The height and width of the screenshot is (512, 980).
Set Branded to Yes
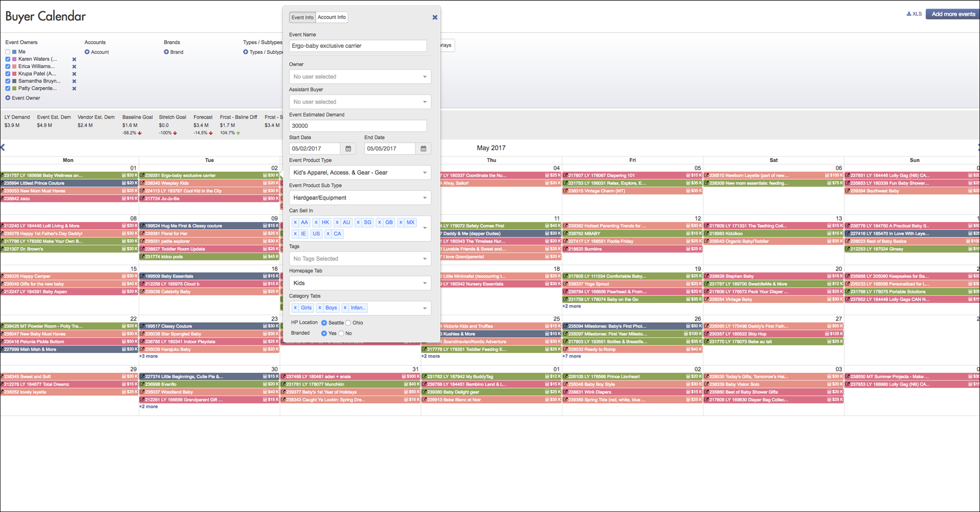324,334
